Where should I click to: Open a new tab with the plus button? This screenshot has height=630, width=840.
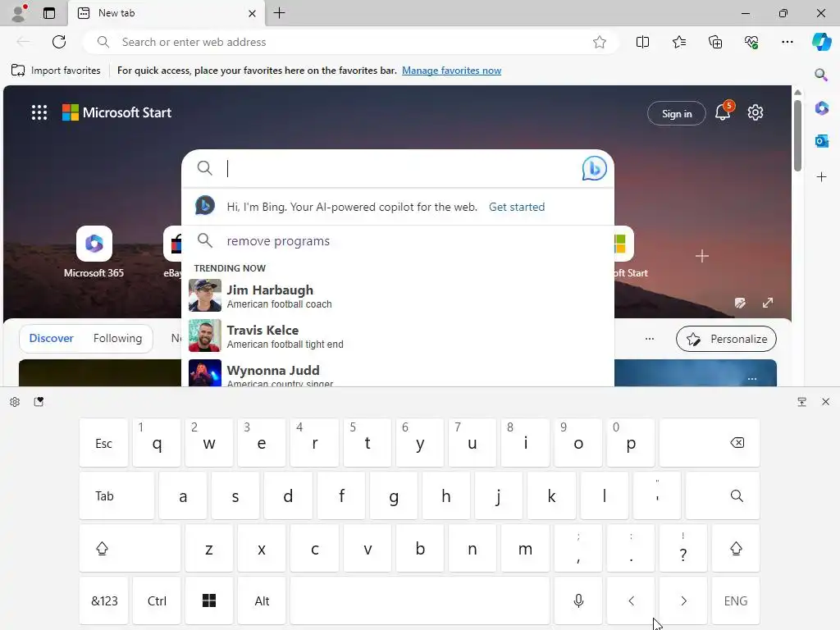click(279, 13)
